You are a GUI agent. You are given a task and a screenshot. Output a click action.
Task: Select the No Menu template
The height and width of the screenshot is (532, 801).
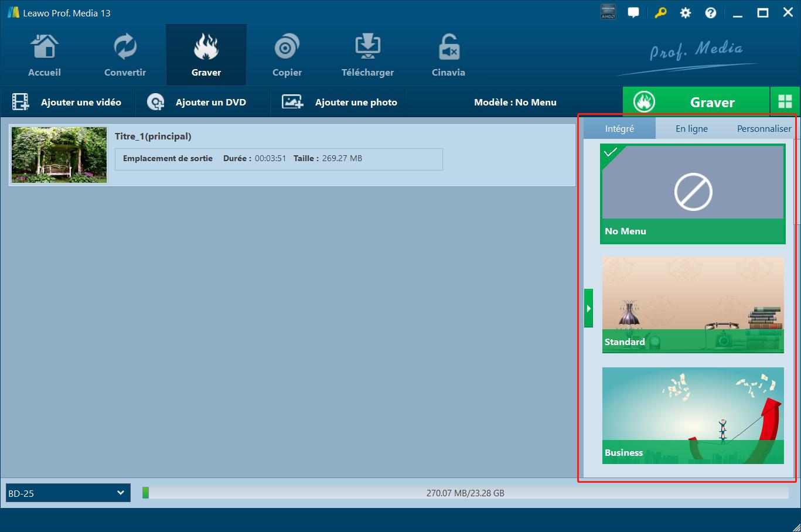pyautogui.click(x=693, y=194)
